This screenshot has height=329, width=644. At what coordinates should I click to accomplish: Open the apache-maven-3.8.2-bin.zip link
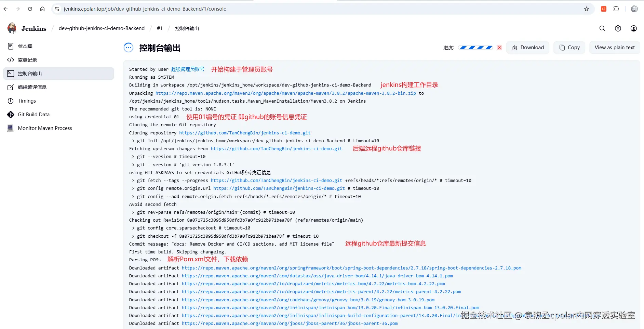tap(286, 93)
